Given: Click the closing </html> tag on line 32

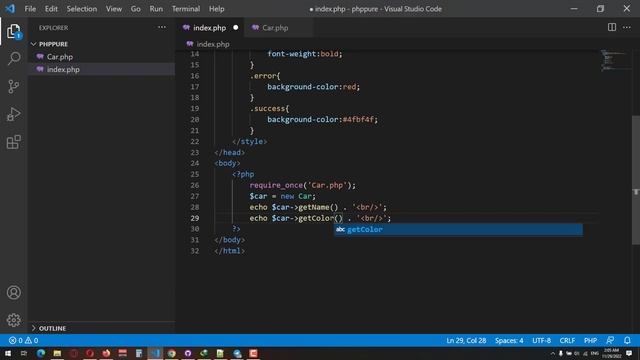Looking at the screenshot, I should [x=229, y=251].
